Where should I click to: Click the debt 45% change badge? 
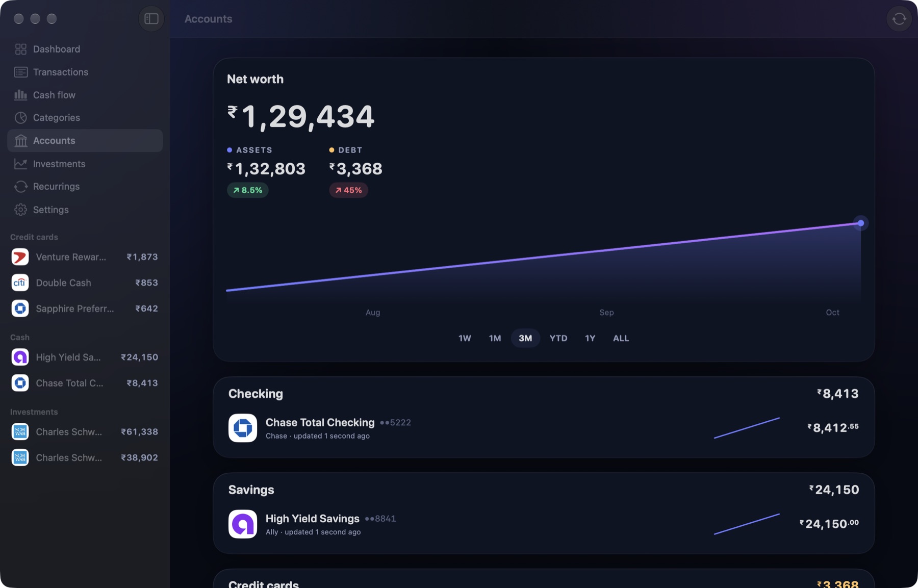tap(348, 190)
